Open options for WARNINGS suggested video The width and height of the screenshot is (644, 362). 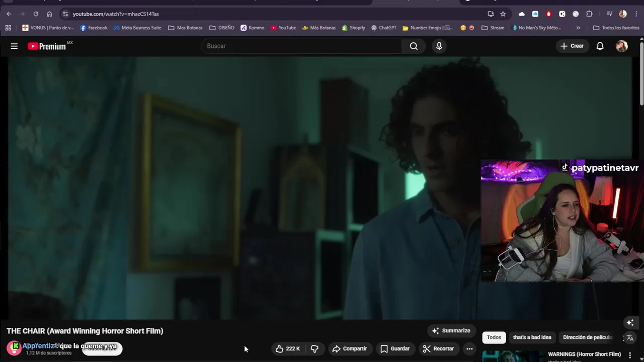click(x=630, y=355)
